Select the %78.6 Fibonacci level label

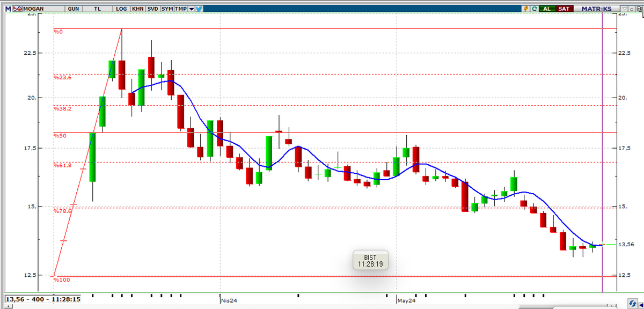click(63, 211)
